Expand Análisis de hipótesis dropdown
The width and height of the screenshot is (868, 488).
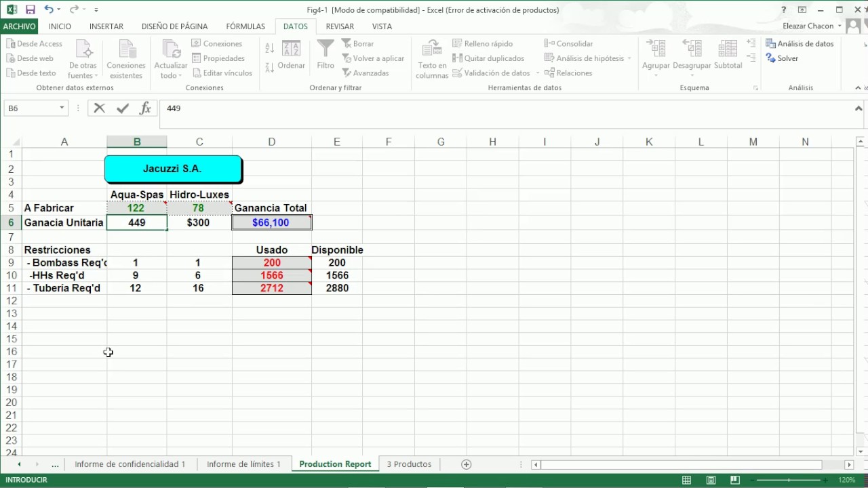[x=629, y=58]
